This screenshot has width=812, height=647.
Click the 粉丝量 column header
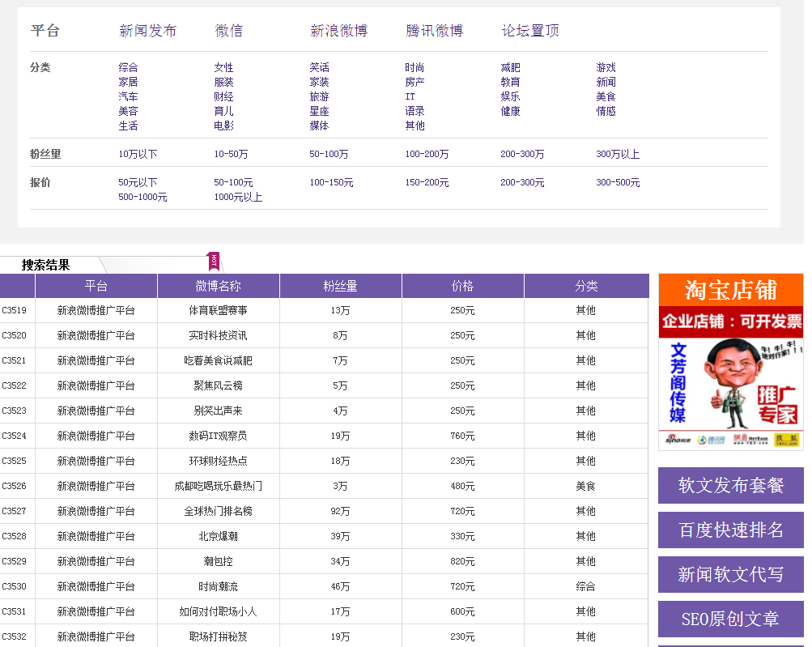pyautogui.click(x=340, y=286)
